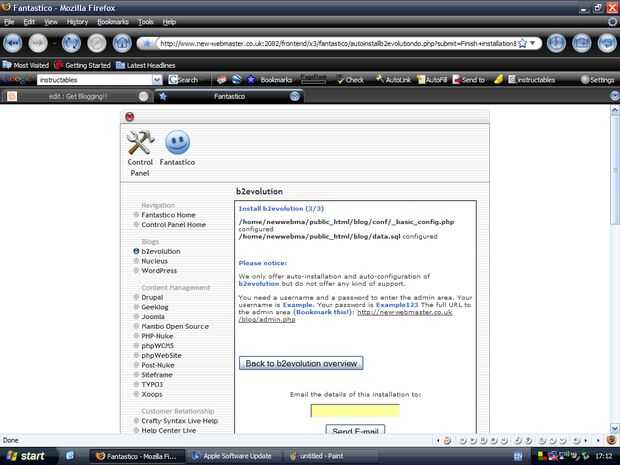Screen dimensions: 620x465
Task: Select phpWCMS in the list
Action: click(157, 346)
